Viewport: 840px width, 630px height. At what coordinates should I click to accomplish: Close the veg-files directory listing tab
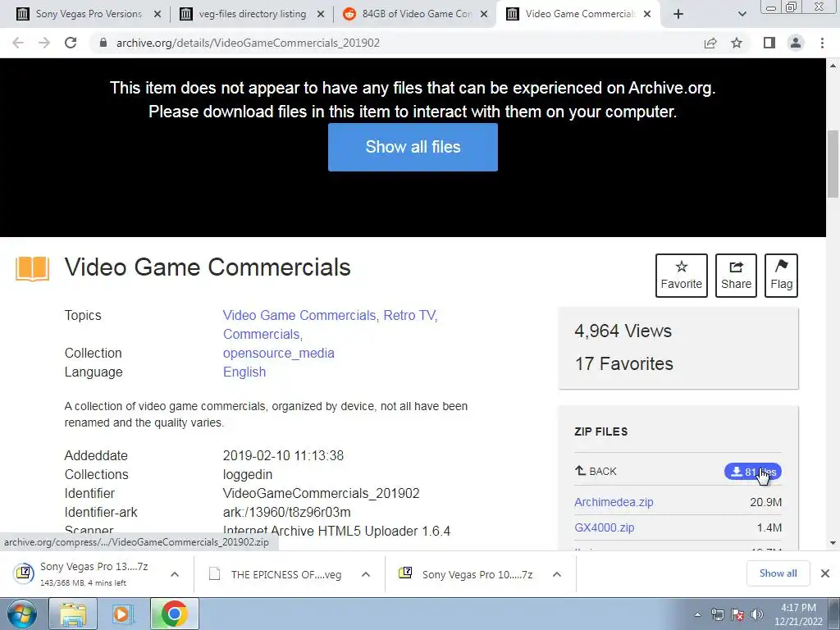click(x=321, y=14)
